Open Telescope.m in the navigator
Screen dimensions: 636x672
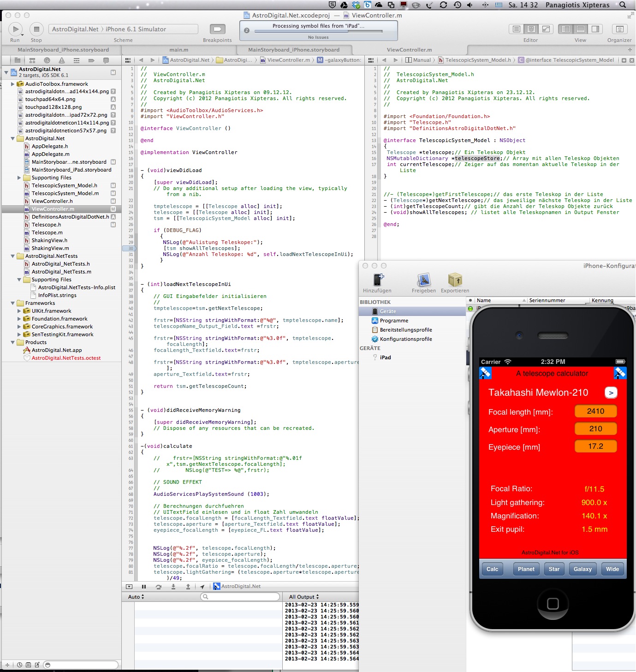47,232
